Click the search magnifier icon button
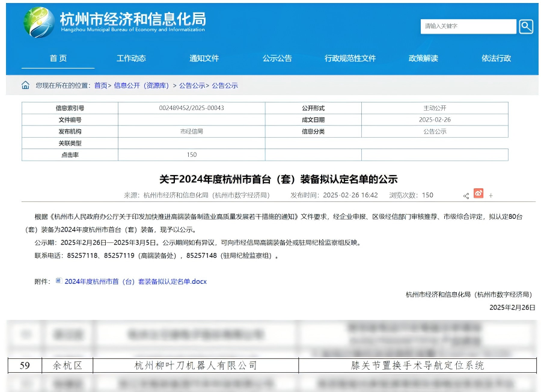 tap(526, 26)
